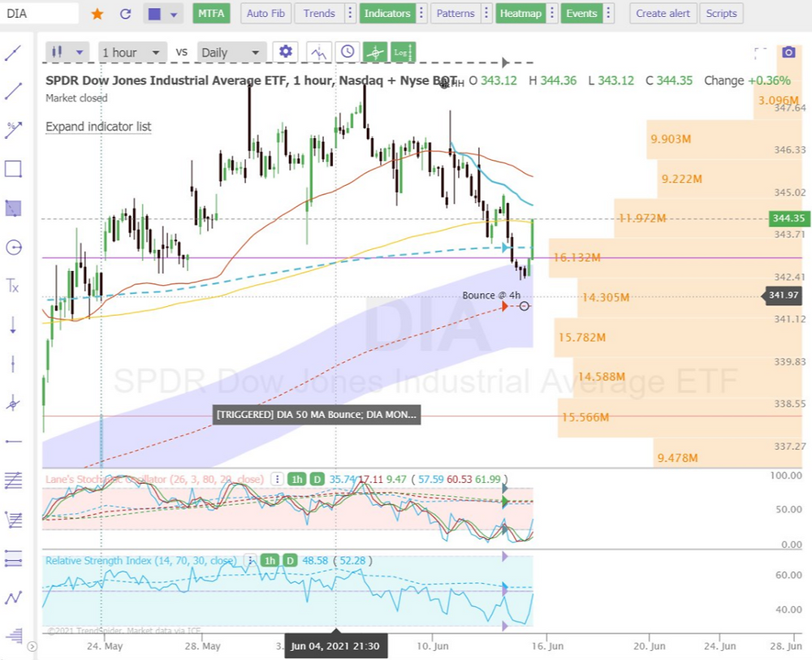Select the vertical line tool
Image resolution: width=812 pixels, height=660 pixels.
(13, 364)
